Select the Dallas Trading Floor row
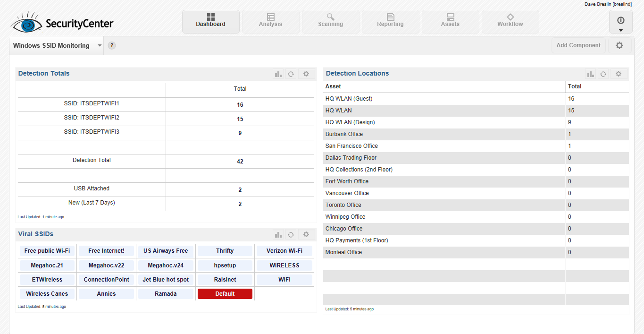The height and width of the screenshot is (334, 644). tap(476, 158)
